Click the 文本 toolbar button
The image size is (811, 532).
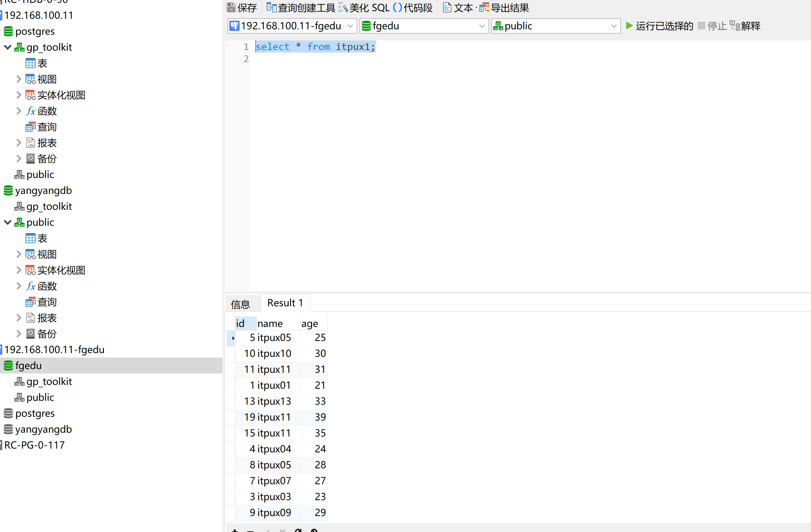458,8
